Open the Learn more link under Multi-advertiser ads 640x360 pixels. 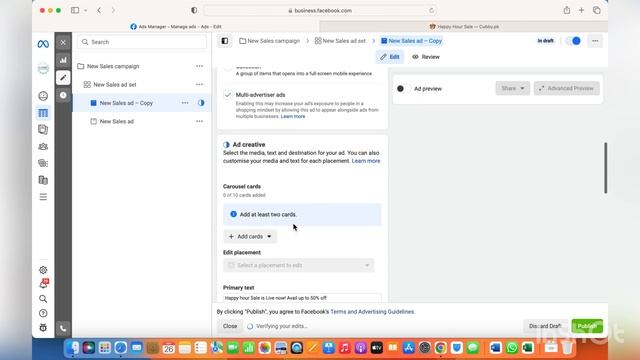pos(293,116)
